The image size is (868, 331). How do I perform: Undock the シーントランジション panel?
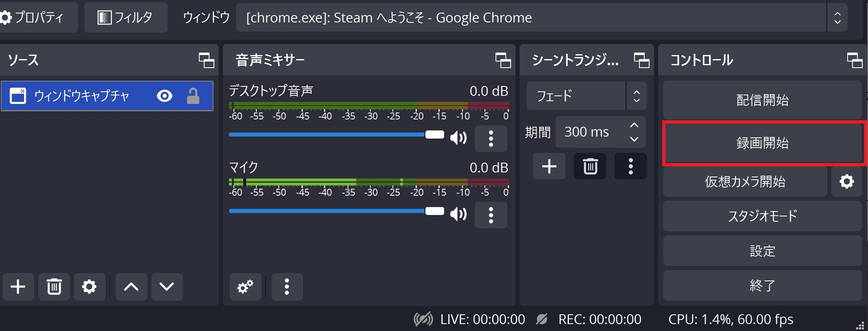pos(641,60)
